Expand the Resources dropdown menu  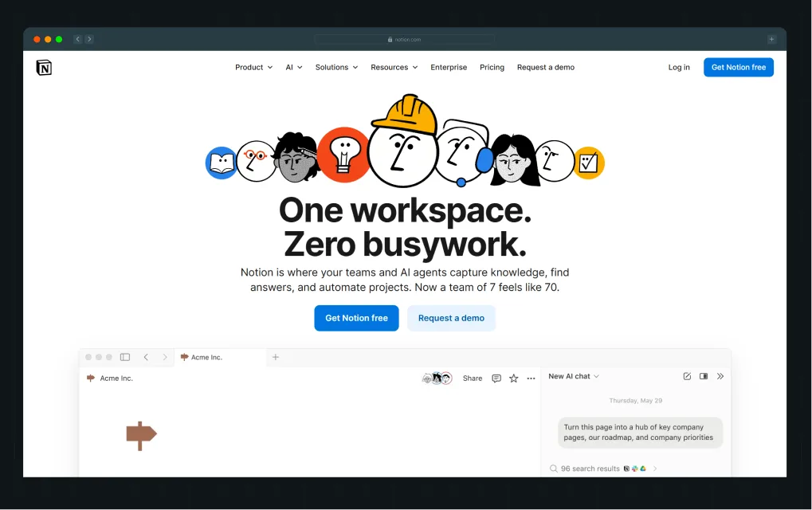point(394,67)
